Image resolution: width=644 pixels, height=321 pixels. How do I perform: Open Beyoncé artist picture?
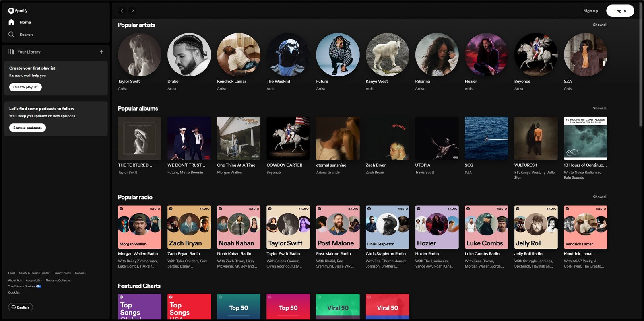pos(536,55)
